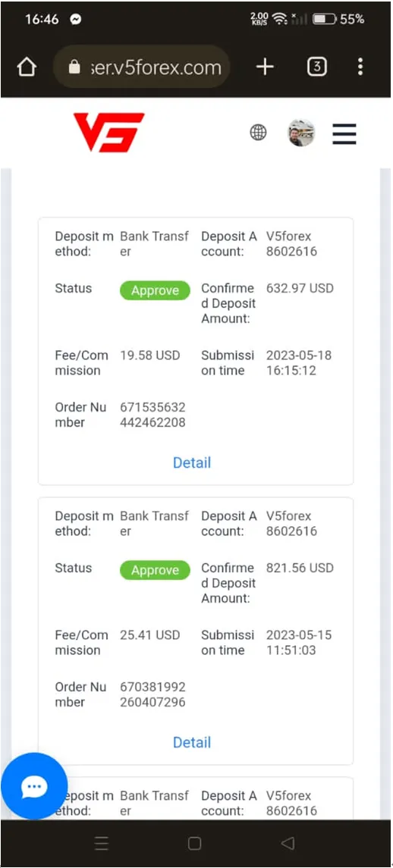The width and height of the screenshot is (393, 868).
Task: Open Detail for the 632.97 USD deposit
Action: [192, 462]
